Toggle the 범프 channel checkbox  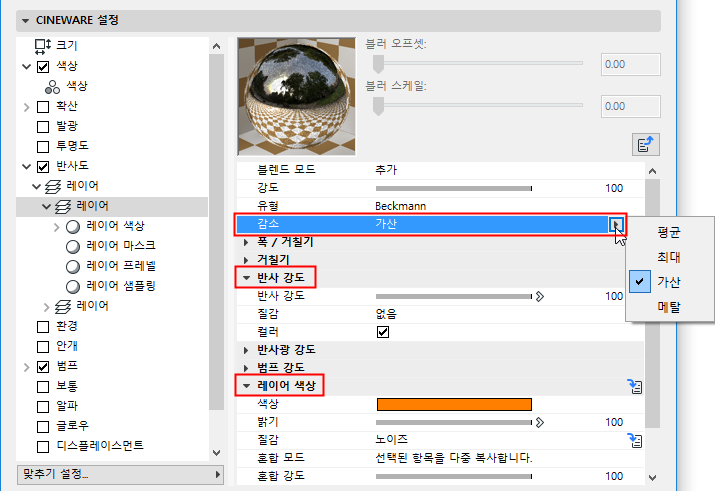click(x=43, y=367)
